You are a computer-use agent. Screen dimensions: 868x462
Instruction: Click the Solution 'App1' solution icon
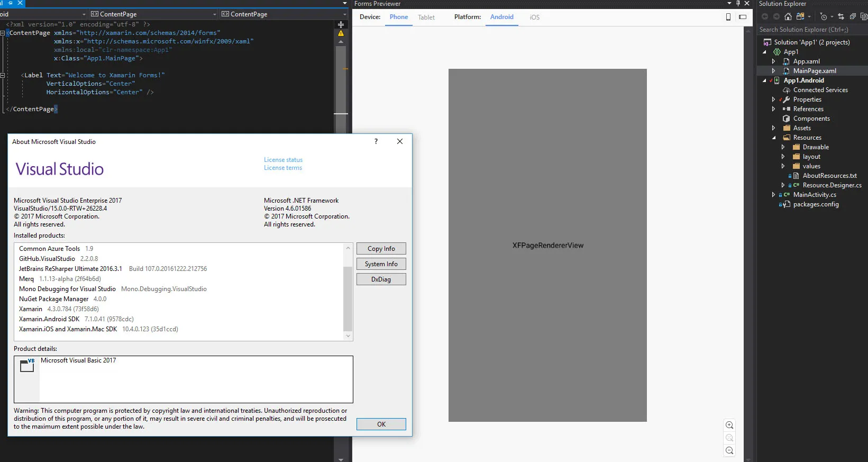(768, 42)
